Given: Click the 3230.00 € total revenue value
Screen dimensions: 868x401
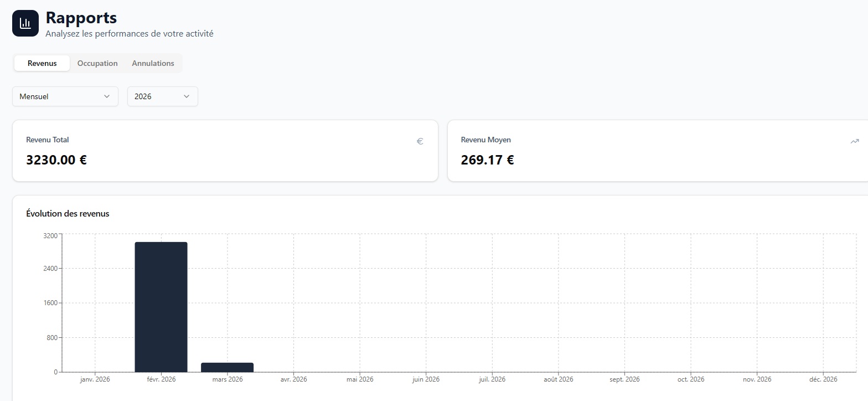Looking at the screenshot, I should point(56,160).
